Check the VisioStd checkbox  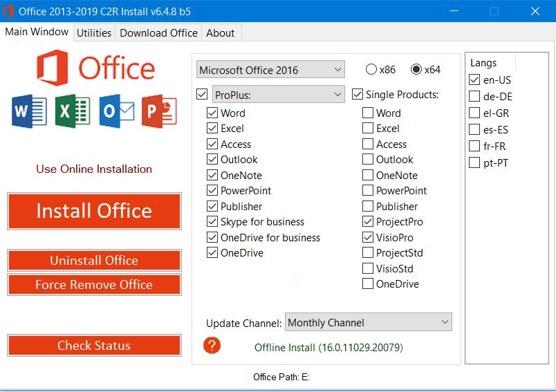[x=368, y=268]
